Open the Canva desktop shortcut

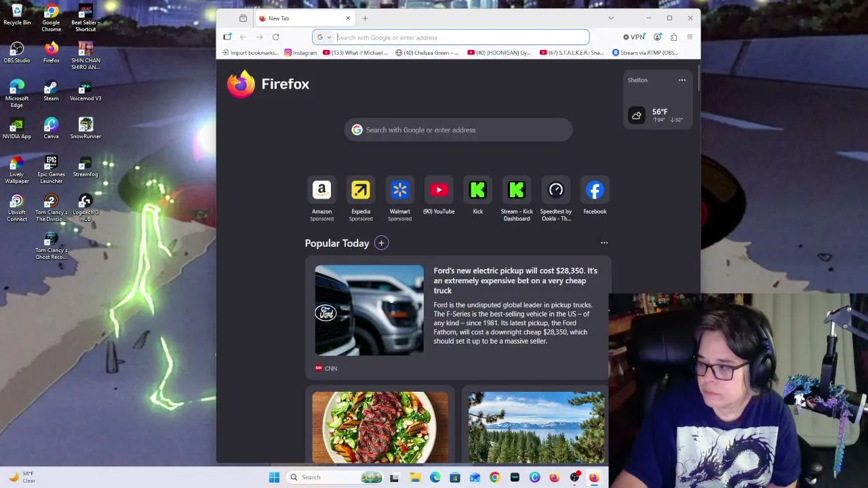[51, 129]
